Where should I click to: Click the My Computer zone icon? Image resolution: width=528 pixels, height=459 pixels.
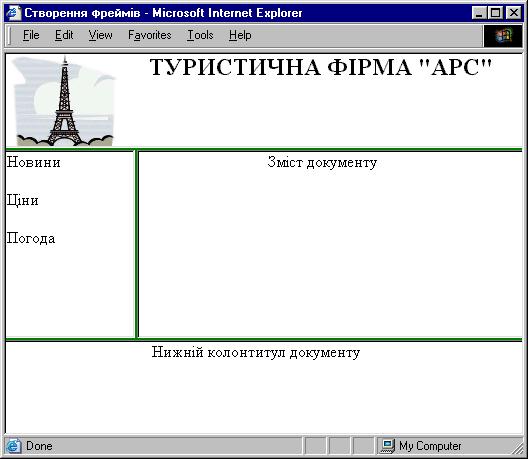pos(388,446)
